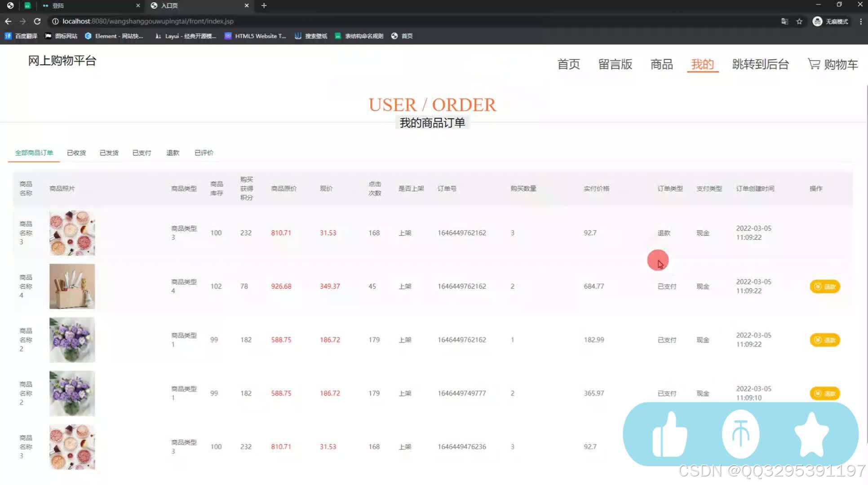The height and width of the screenshot is (485, 868).
Task: Reload the page with refresh icon
Action: click(37, 21)
